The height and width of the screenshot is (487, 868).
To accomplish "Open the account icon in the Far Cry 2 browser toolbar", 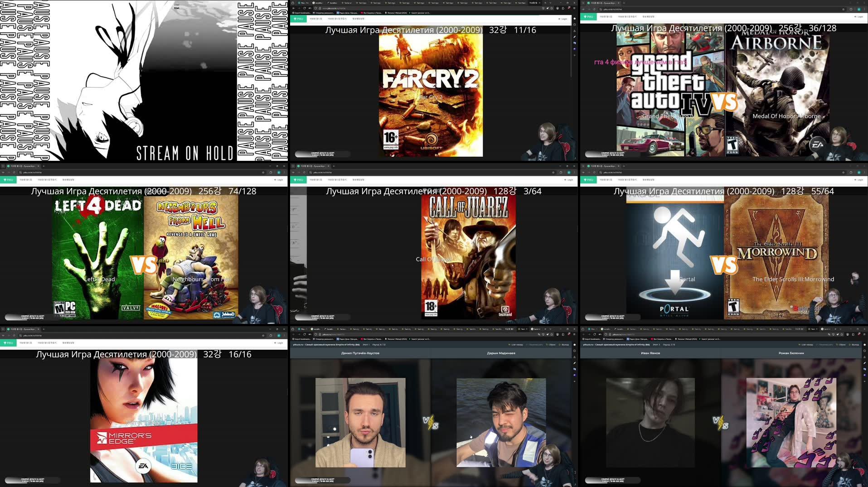I will tap(558, 8).
